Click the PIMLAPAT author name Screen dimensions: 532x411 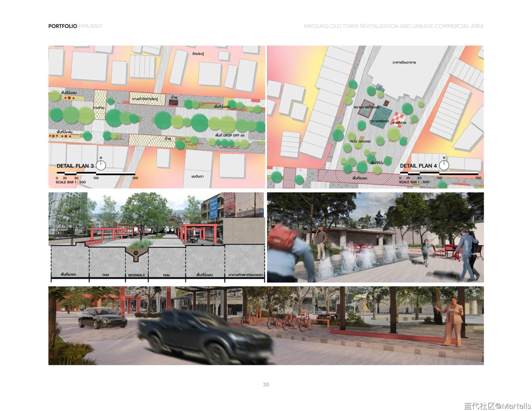tap(90, 26)
